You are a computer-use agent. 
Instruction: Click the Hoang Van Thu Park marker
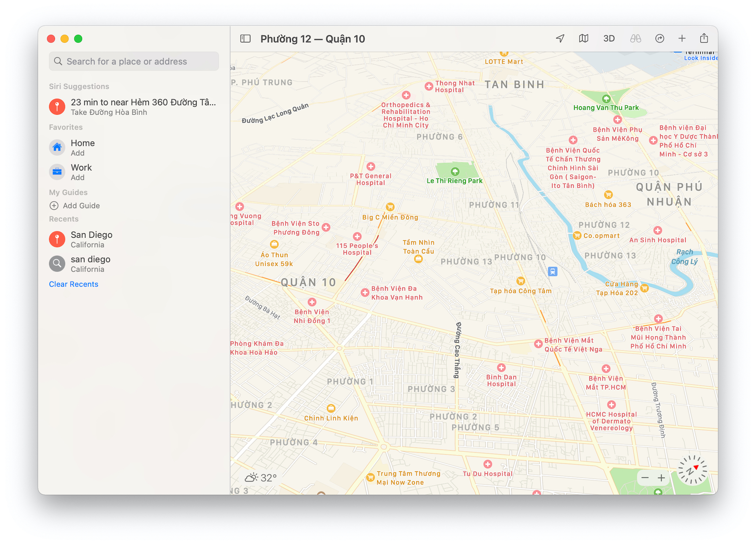[606, 99]
